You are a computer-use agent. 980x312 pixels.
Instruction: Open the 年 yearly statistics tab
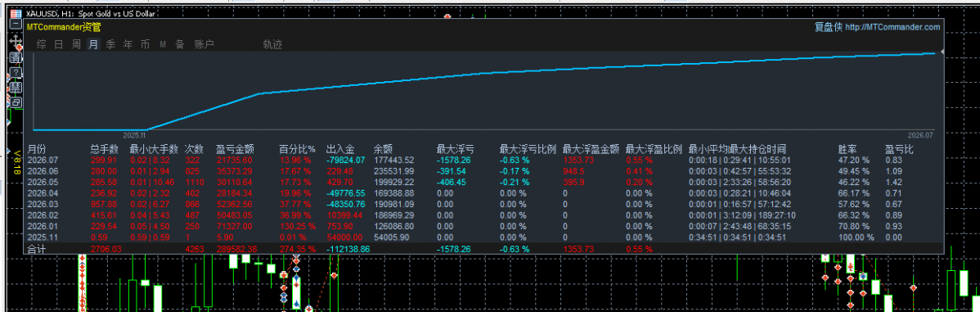(128, 44)
